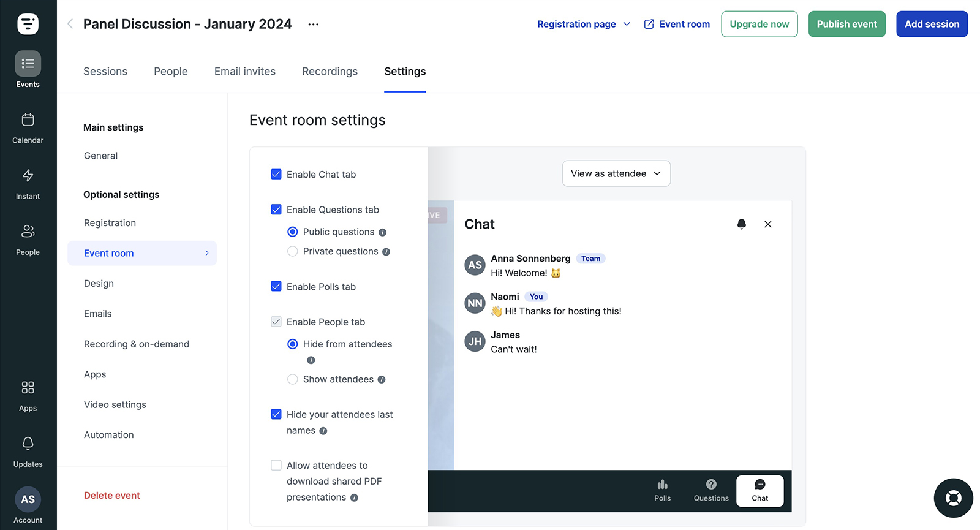Screen dimensions: 980x530
Task: Expand the Registration page dropdown
Action: pyautogui.click(x=584, y=24)
